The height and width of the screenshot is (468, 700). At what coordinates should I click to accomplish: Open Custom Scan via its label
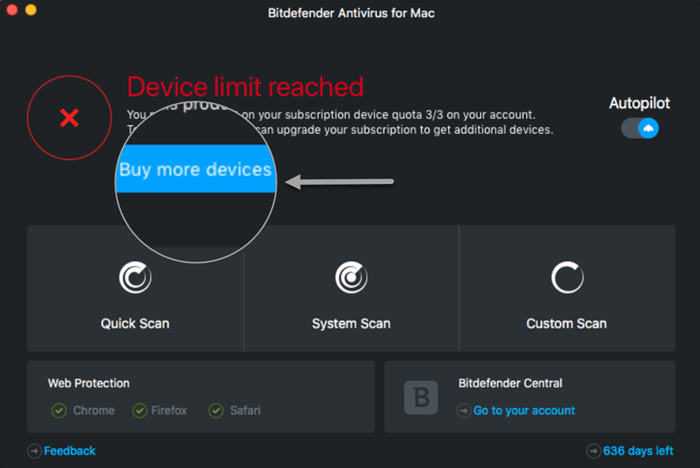click(x=567, y=323)
